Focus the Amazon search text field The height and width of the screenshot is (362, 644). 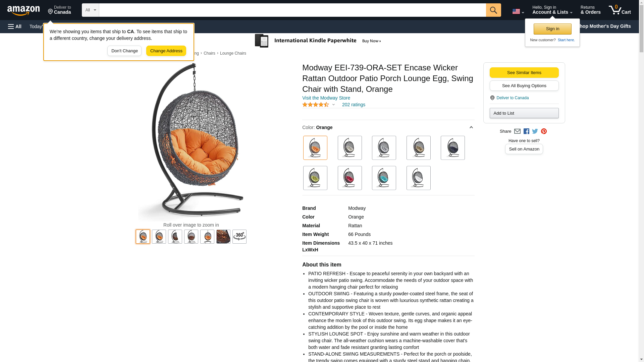click(292, 10)
